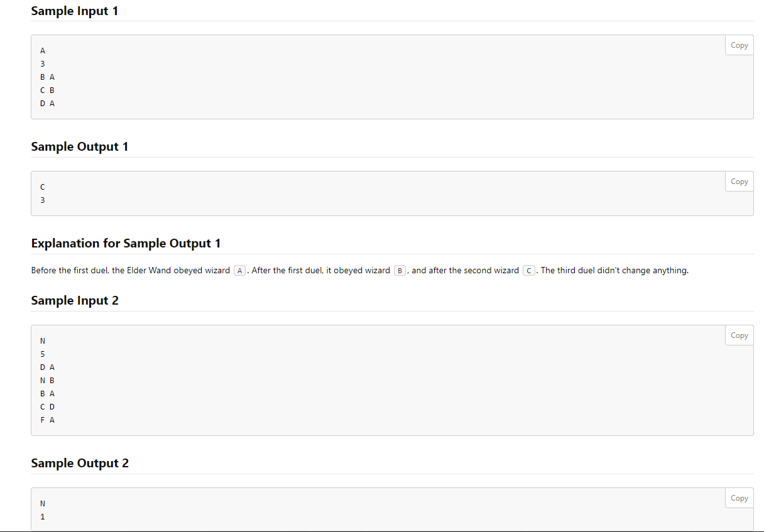Screen dimensions: 764x532
Task: Hit Copy next to Sample Output 2
Action: point(739,498)
